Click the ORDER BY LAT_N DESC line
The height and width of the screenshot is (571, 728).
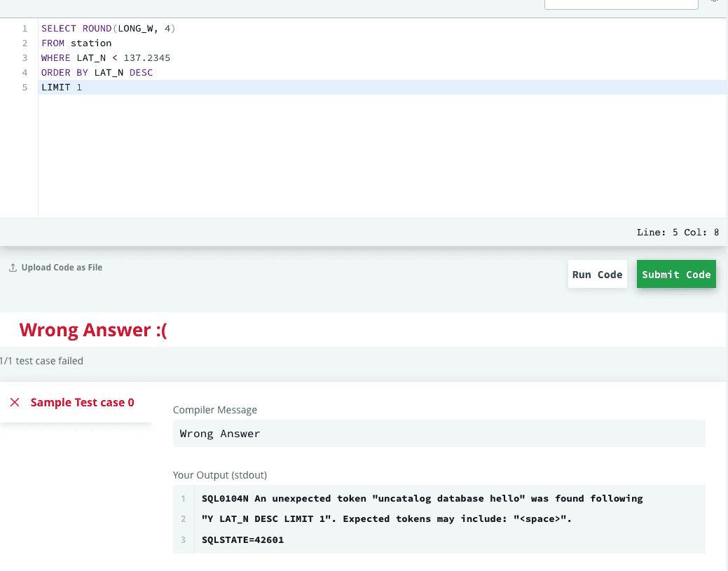pos(97,73)
